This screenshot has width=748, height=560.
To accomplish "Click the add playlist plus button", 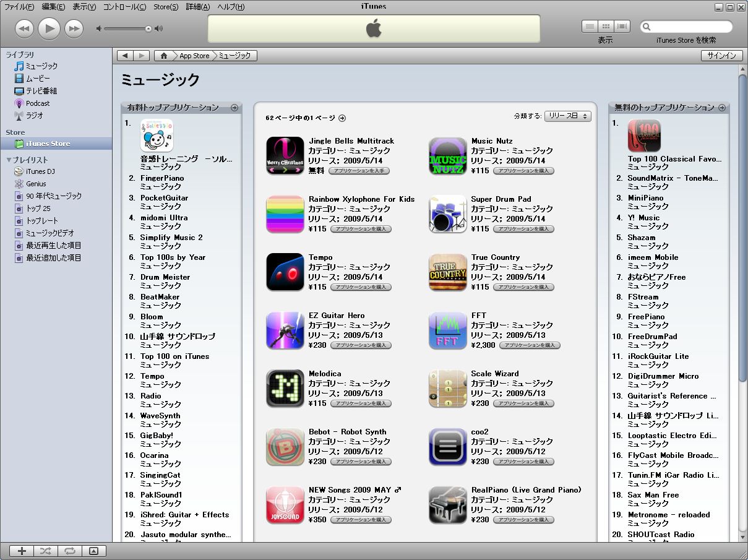I will tap(22, 551).
